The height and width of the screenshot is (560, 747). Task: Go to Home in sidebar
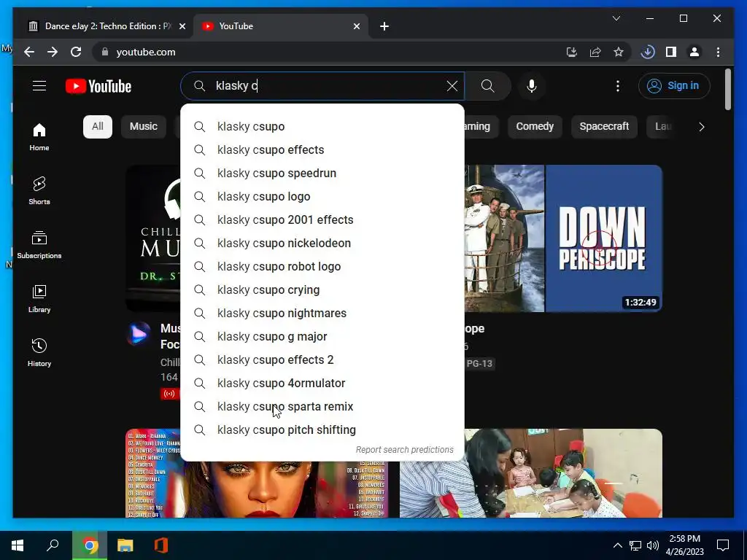click(39, 137)
